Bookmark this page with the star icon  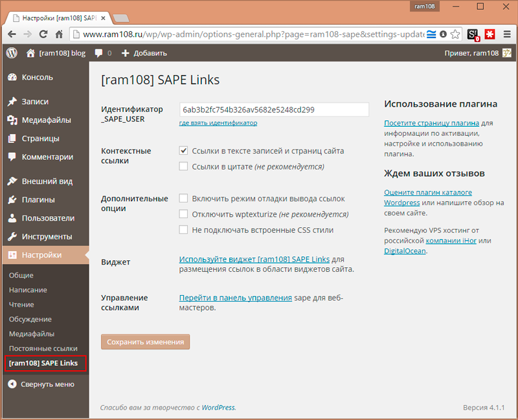(x=455, y=34)
